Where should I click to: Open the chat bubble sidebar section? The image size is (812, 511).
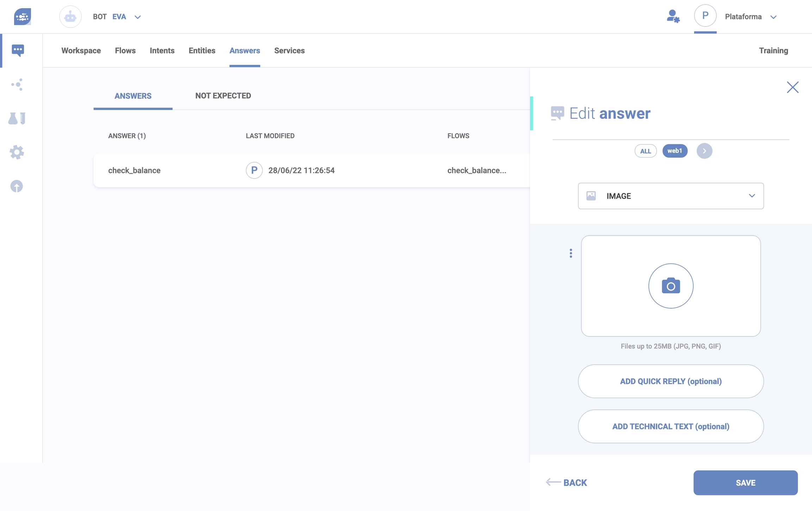tap(18, 50)
